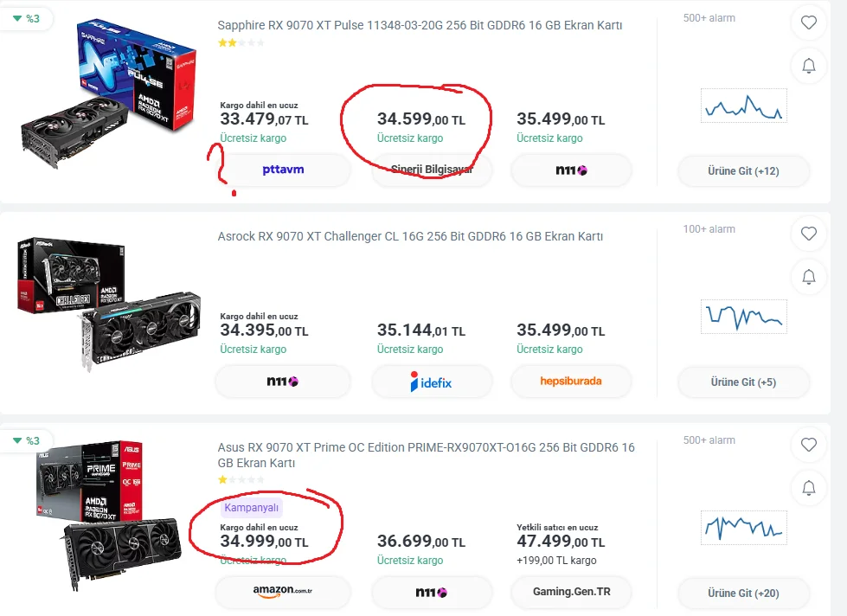
Task: Heart the Asus Prime OC Edition card
Action: coord(808,445)
